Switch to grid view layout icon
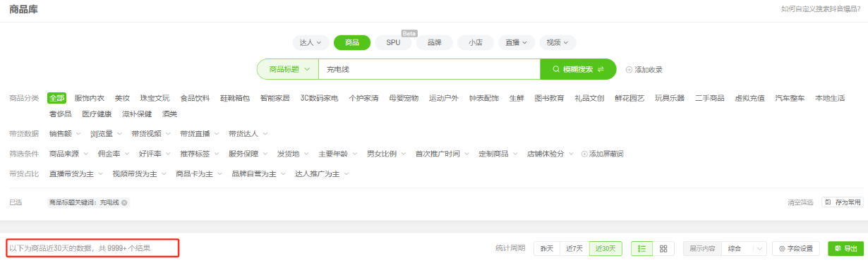The width and height of the screenshot is (868, 263). (x=663, y=249)
